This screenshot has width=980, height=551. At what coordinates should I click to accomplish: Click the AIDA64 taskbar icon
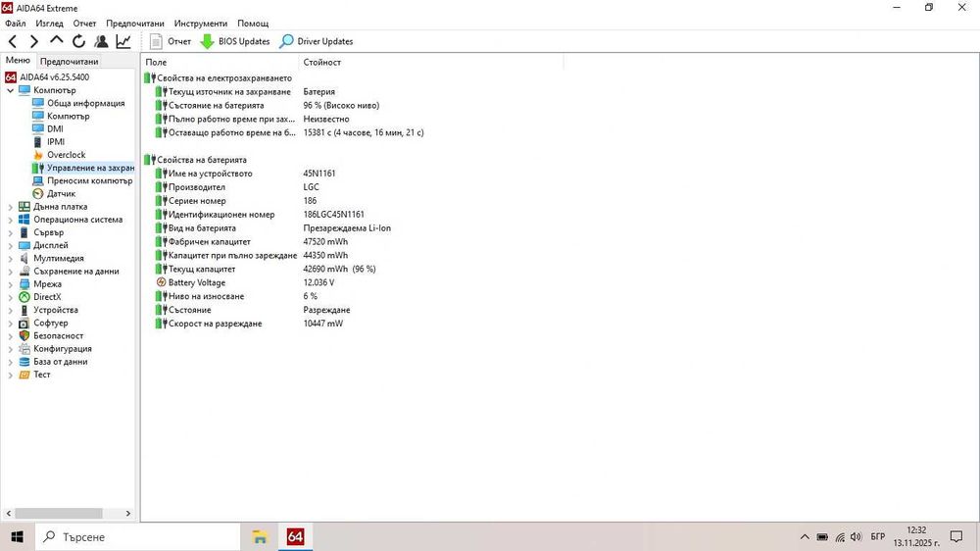pos(295,536)
